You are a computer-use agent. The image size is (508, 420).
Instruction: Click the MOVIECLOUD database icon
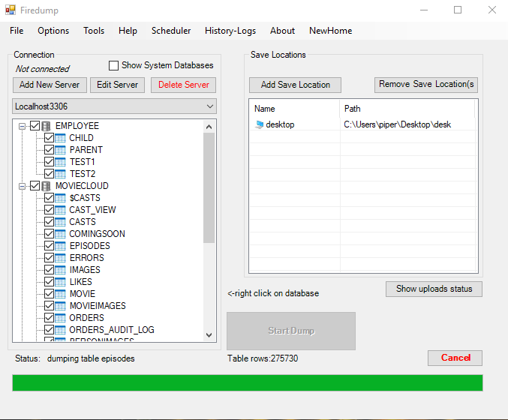click(47, 186)
